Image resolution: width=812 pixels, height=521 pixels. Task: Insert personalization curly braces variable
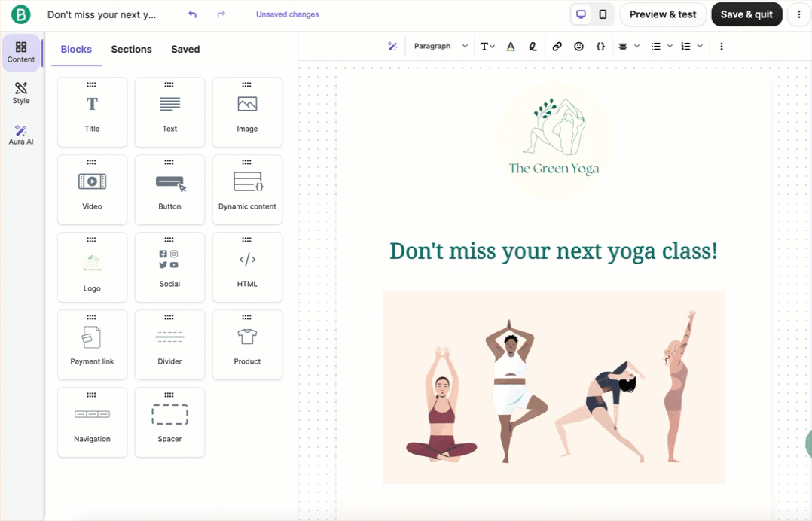pos(600,47)
